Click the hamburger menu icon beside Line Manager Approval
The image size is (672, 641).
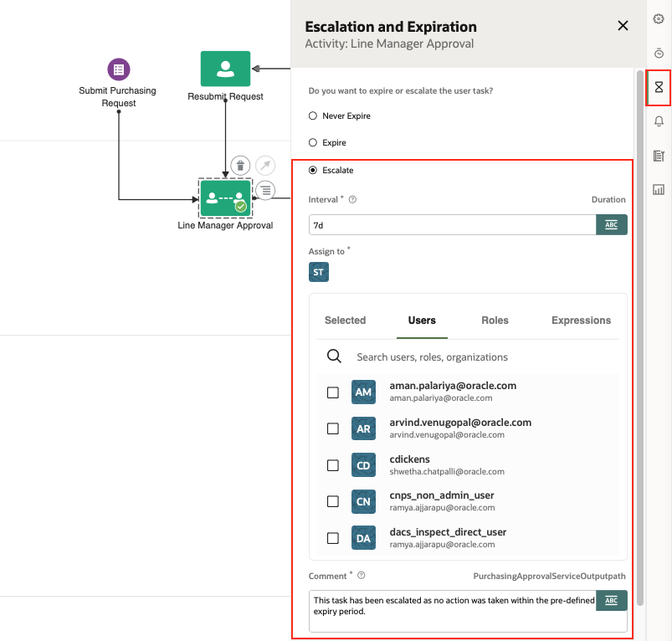click(x=265, y=190)
